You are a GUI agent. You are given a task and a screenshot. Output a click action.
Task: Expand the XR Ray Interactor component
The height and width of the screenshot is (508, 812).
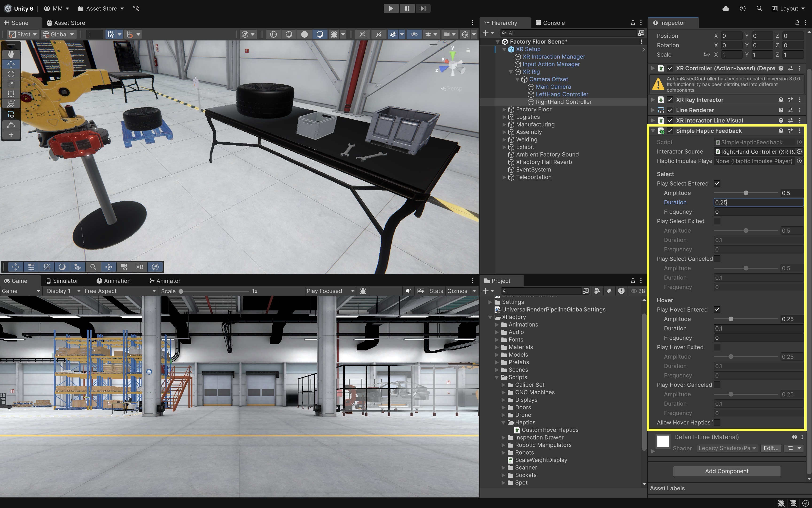click(x=653, y=100)
